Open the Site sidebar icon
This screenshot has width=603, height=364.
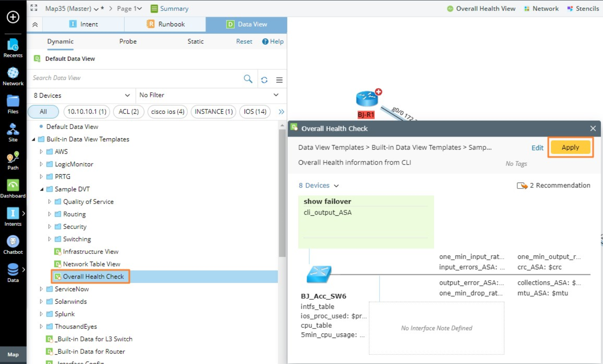click(13, 133)
